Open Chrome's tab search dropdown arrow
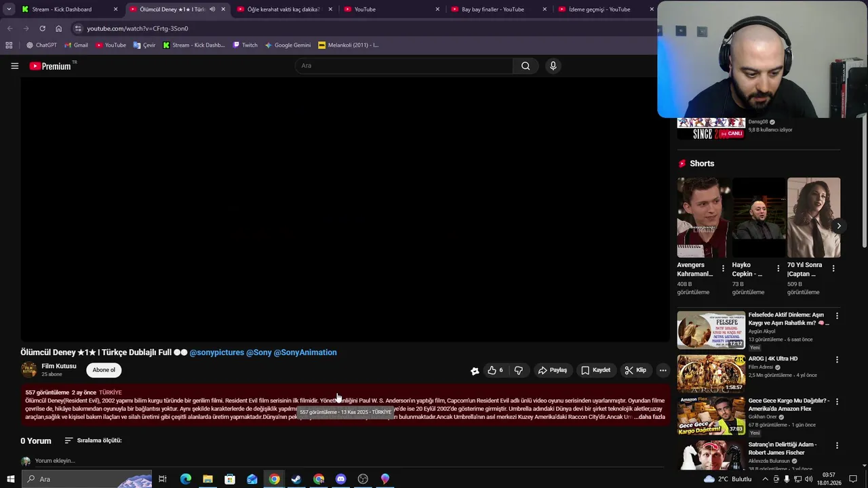 9,9
